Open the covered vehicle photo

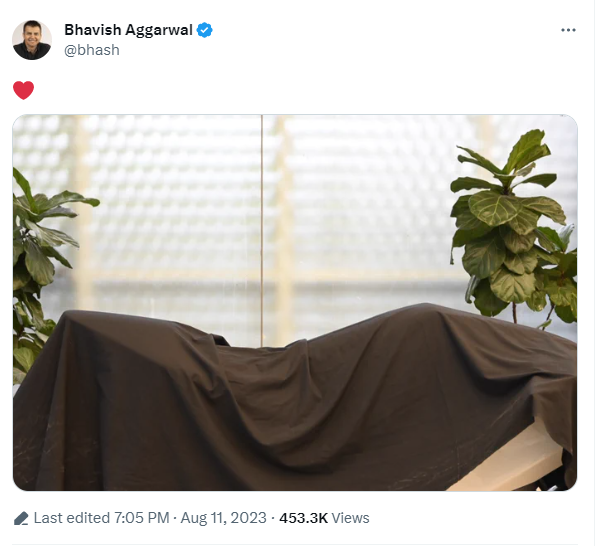[x=295, y=302]
